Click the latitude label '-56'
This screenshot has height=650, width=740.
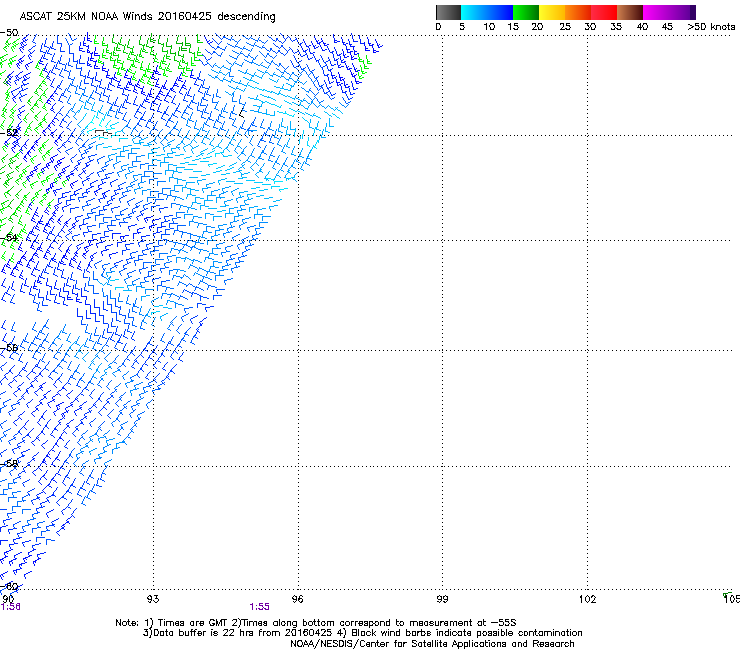point(9,348)
